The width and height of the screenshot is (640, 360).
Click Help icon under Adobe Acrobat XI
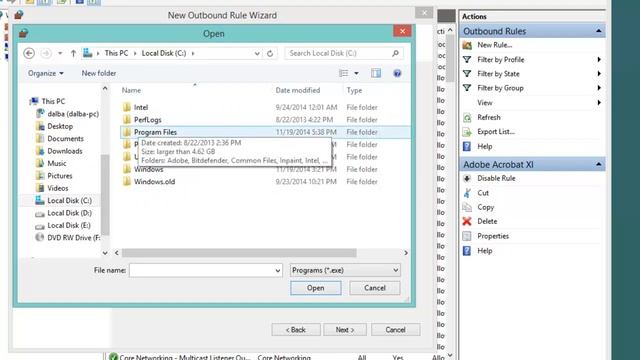tap(467, 251)
